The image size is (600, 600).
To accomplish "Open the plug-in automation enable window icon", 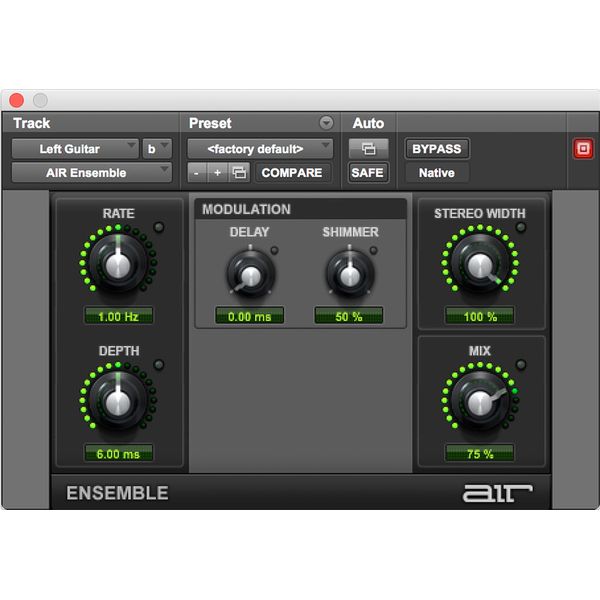I will coord(368,148).
